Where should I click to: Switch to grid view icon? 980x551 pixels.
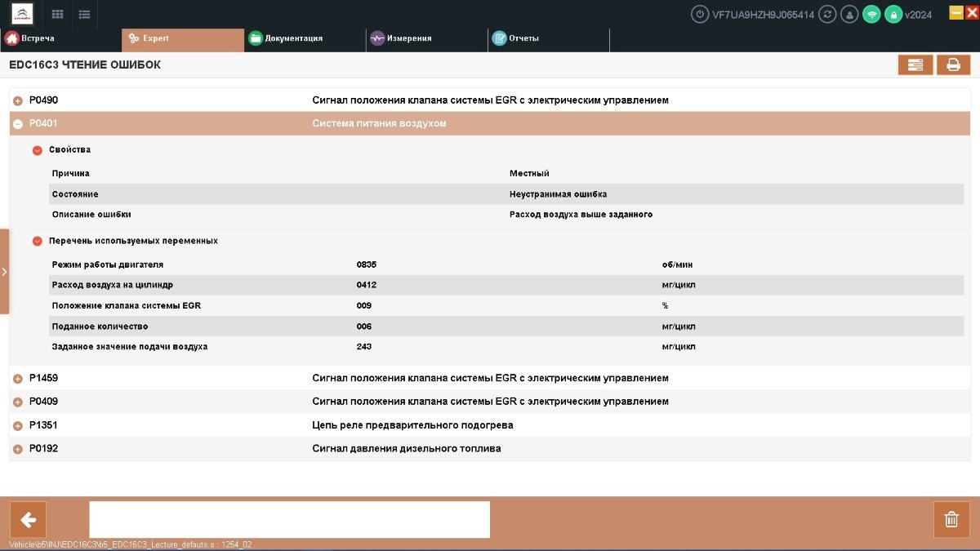(x=58, y=14)
